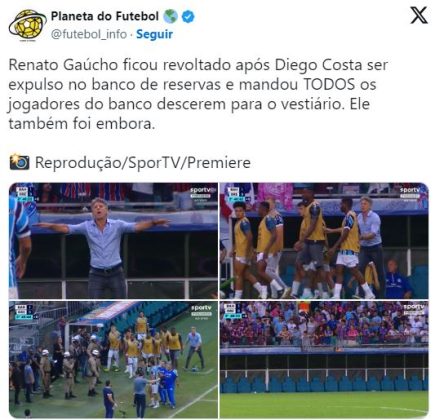This screenshot has height=420, width=435.
Task: Open photo of Renato with arms outstretched
Action: [113, 240]
